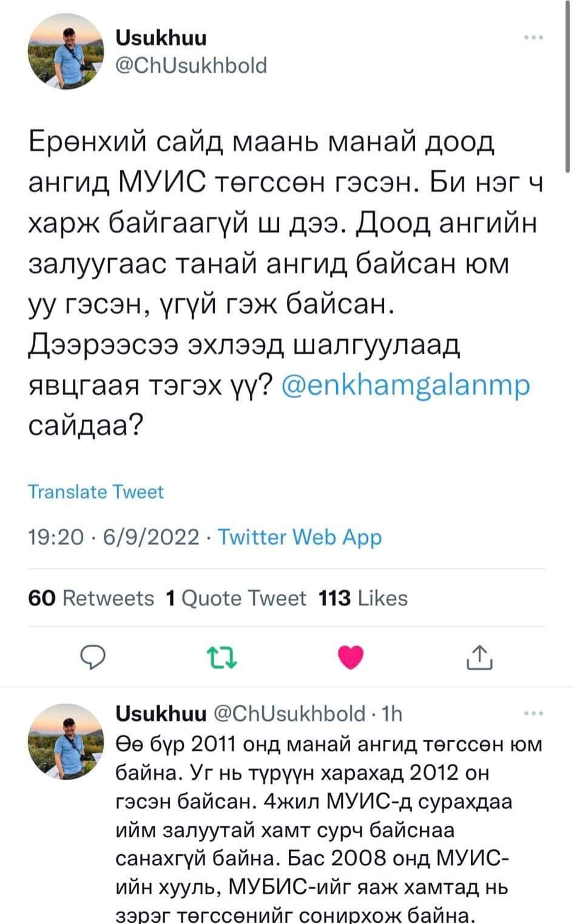View the 1 Quote Tweet list

pos(235,598)
